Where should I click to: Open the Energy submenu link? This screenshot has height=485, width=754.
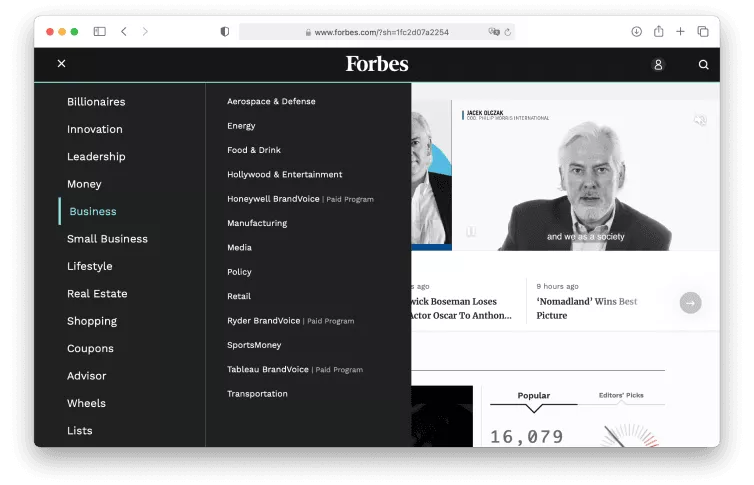(241, 126)
